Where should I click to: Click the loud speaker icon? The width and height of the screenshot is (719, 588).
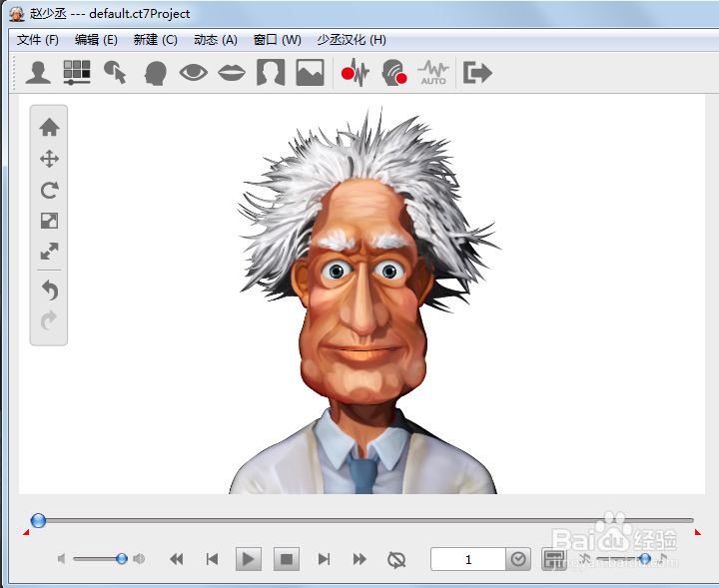coord(139,559)
